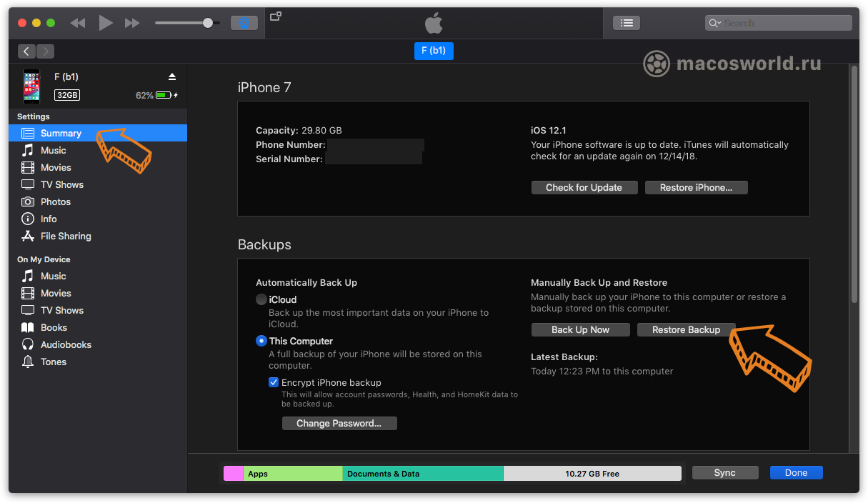Click Restore iPhone... button
The height and width of the screenshot is (503, 868).
696,187
